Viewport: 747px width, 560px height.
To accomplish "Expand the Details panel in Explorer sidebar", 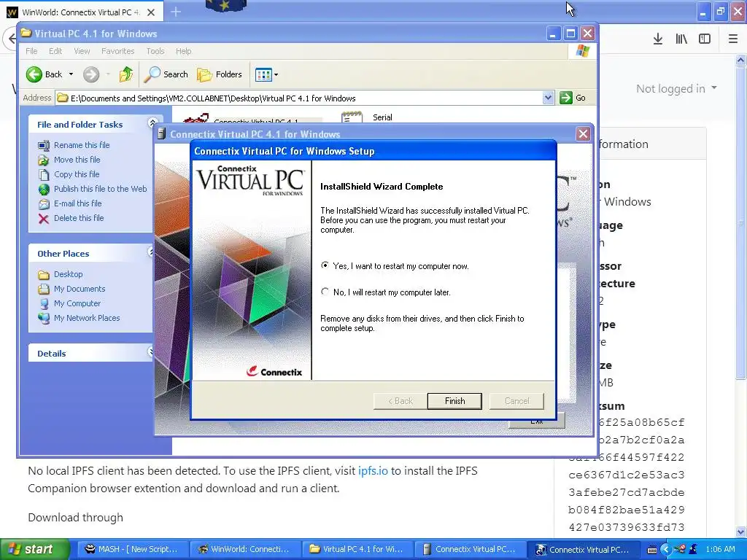I will click(x=150, y=352).
